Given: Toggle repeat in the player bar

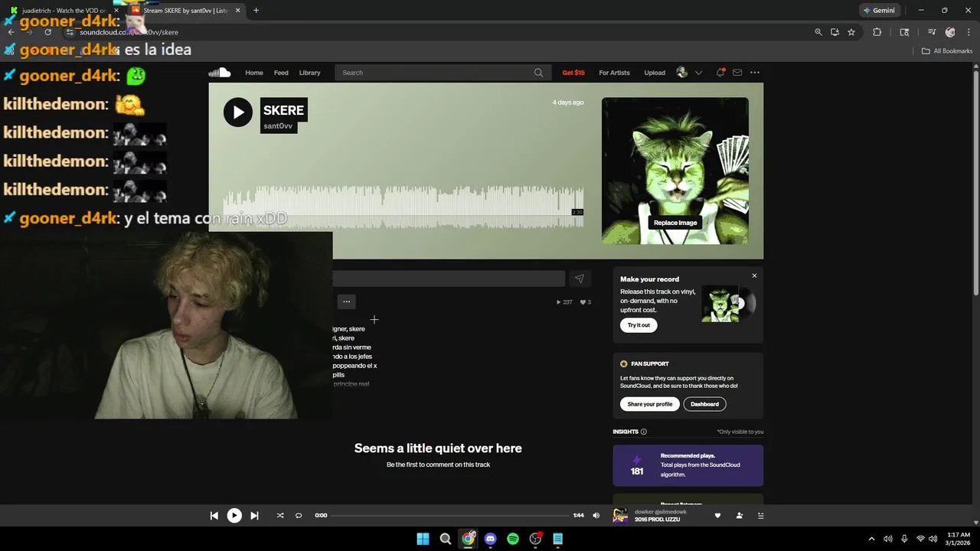Looking at the screenshot, I should point(299,516).
